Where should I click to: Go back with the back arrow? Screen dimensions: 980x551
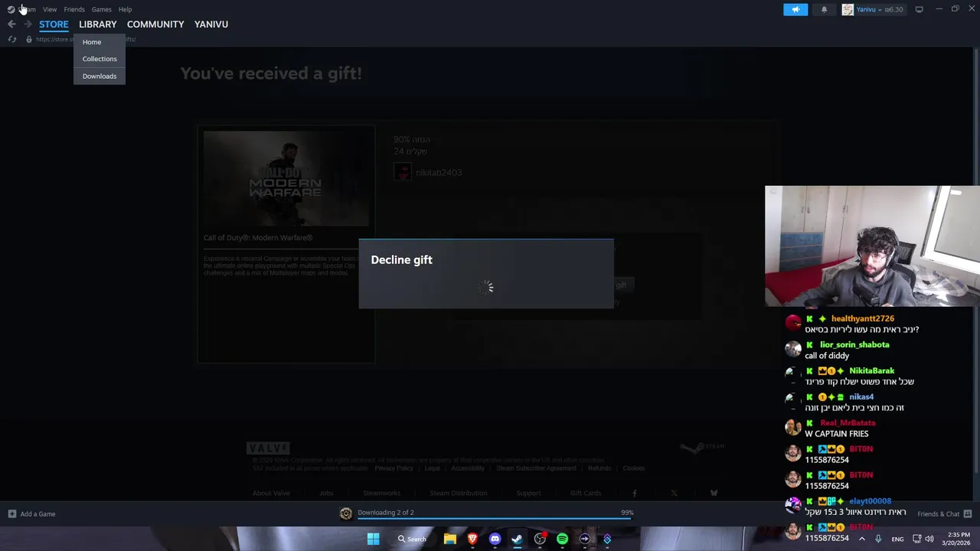pyautogui.click(x=11, y=24)
